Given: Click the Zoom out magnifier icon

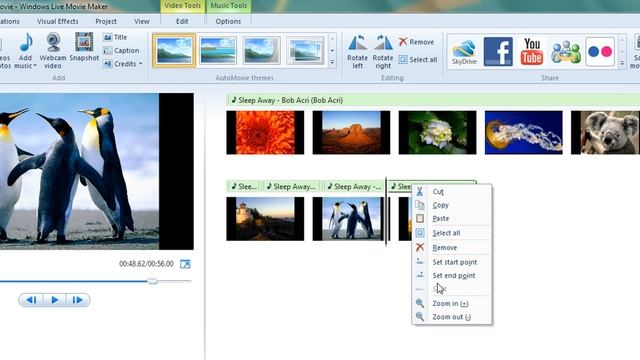Looking at the screenshot, I should click(420, 317).
